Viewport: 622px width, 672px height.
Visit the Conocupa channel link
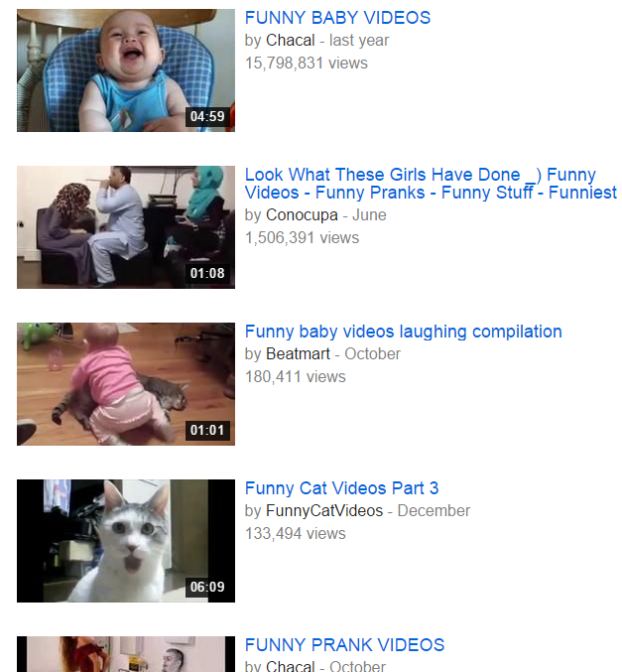pos(302,214)
